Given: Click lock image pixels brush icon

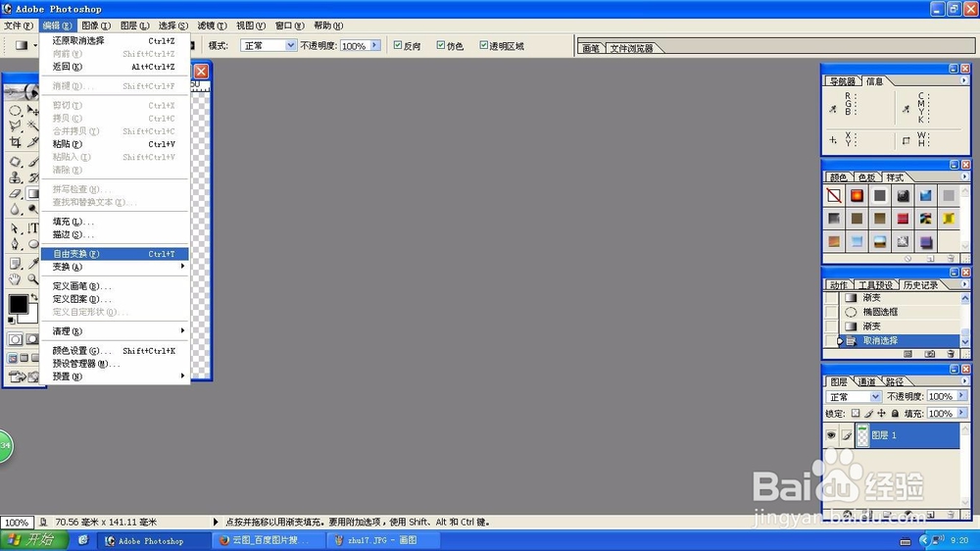Looking at the screenshot, I should [x=868, y=414].
